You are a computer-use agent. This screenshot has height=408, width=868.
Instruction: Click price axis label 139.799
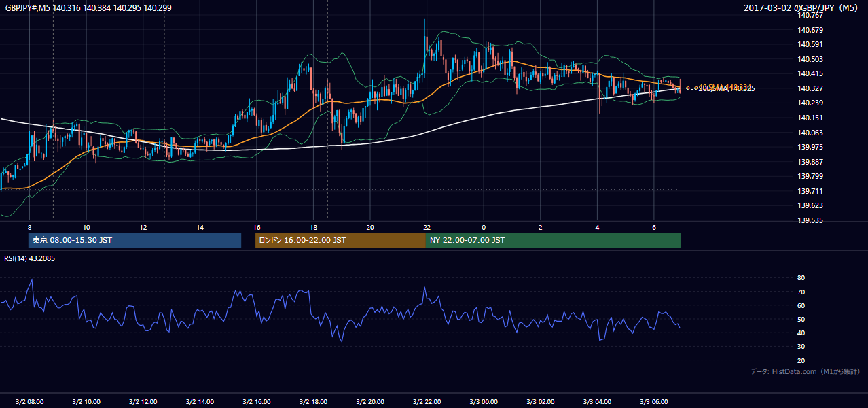811,177
